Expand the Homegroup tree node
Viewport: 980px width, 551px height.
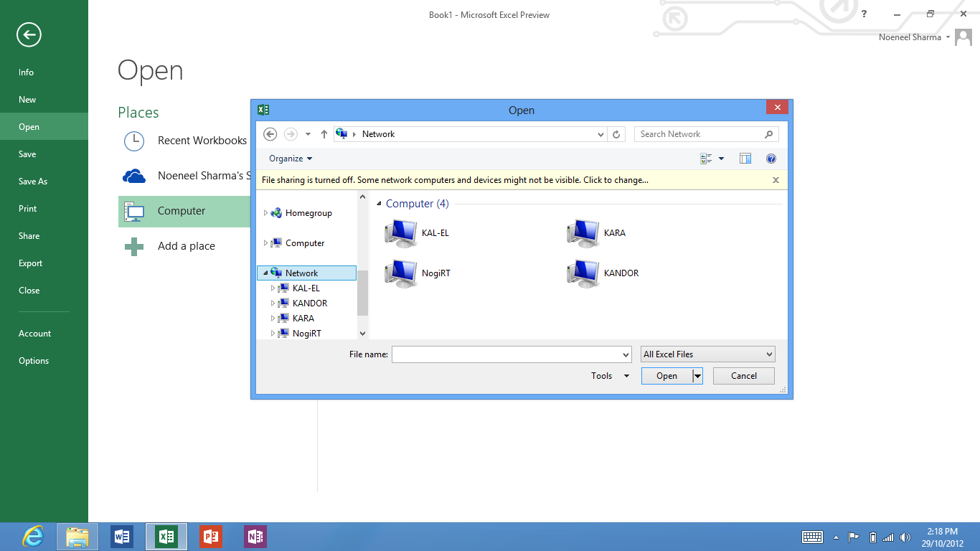(x=265, y=213)
